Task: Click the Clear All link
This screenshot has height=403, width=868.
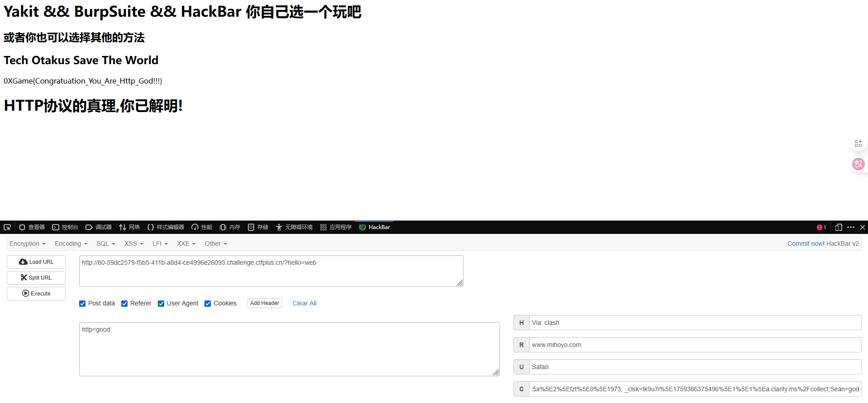Action: tap(304, 303)
